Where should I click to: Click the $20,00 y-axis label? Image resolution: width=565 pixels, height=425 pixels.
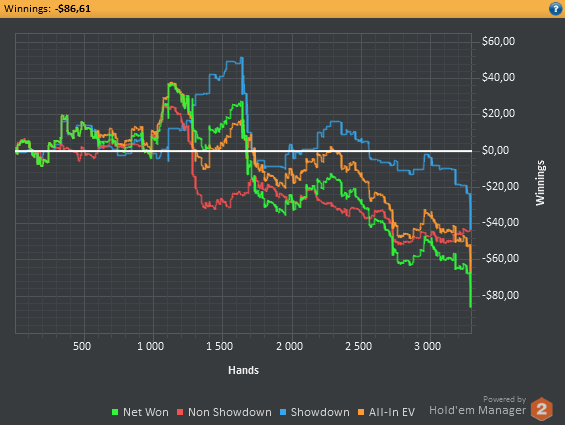click(x=498, y=114)
